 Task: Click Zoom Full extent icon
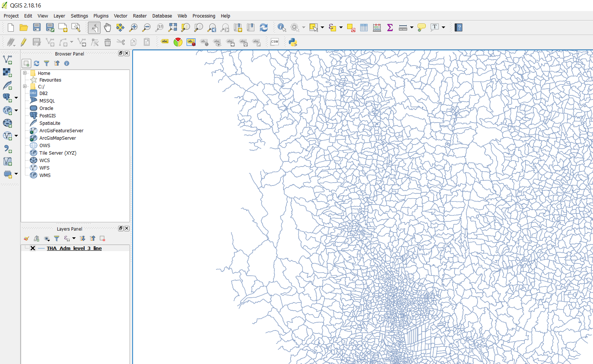pyautogui.click(x=172, y=28)
